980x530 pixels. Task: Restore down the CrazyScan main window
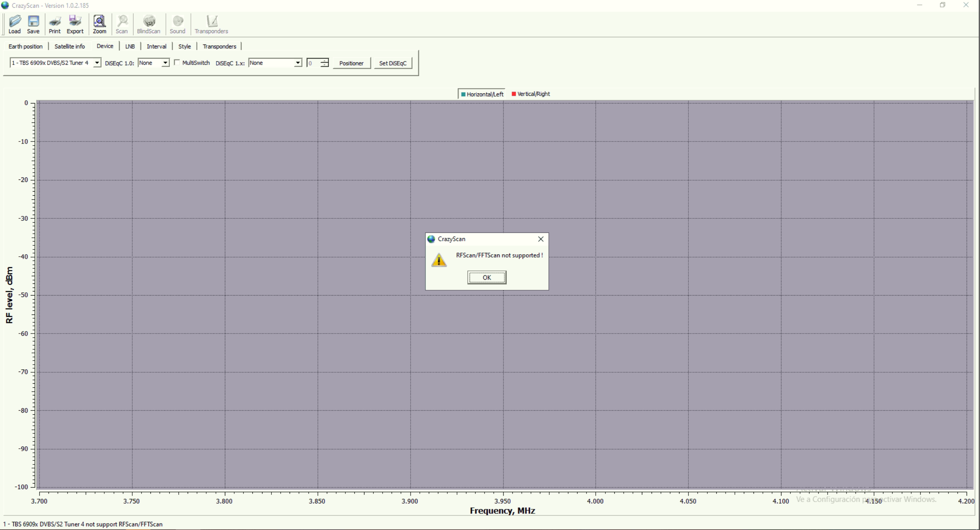click(x=943, y=5)
